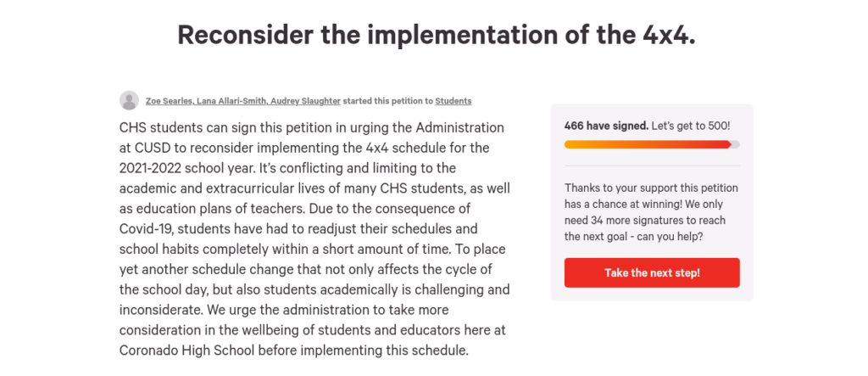
Task: Click the 'Let's get to 500!' goal text
Action: [x=691, y=126]
